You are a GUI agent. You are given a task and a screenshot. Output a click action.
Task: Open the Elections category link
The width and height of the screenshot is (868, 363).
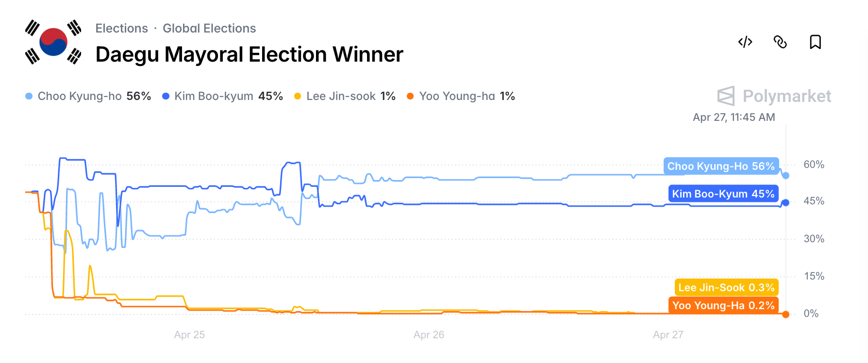pyautogui.click(x=121, y=28)
